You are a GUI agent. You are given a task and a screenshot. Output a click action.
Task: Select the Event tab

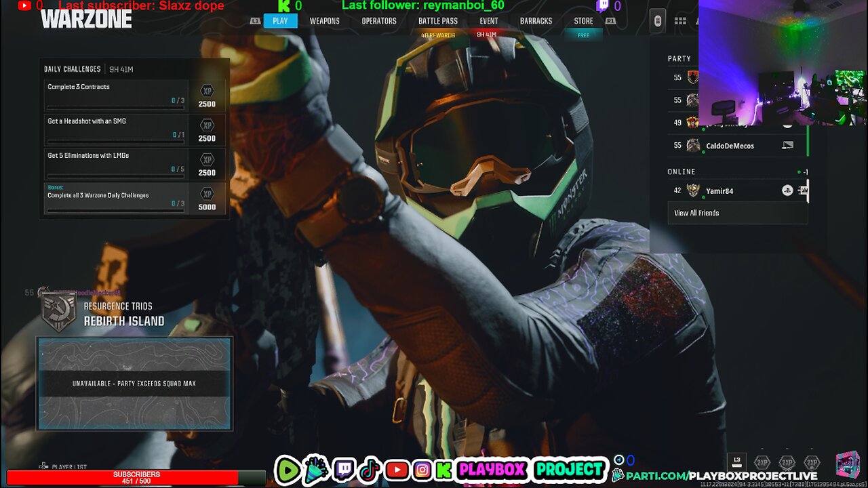pyautogui.click(x=488, y=21)
